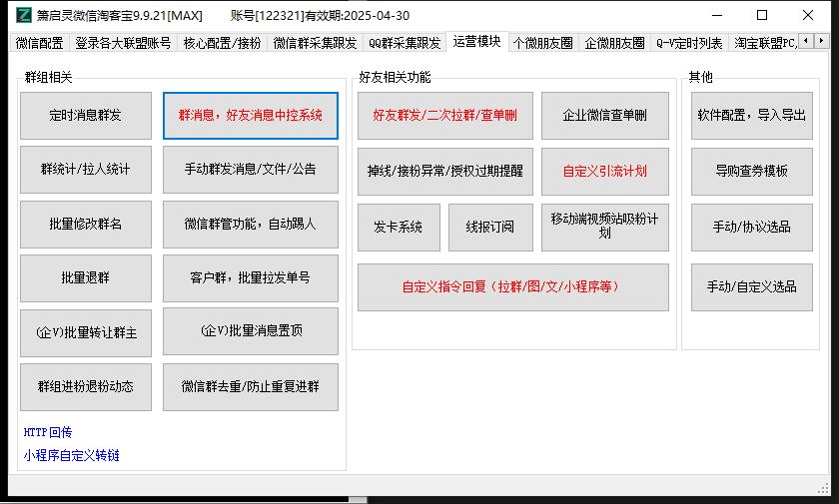Open 群组进粉退粉动态
Image resolution: width=839 pixels, height=504 pixels.
click(86, 387)
